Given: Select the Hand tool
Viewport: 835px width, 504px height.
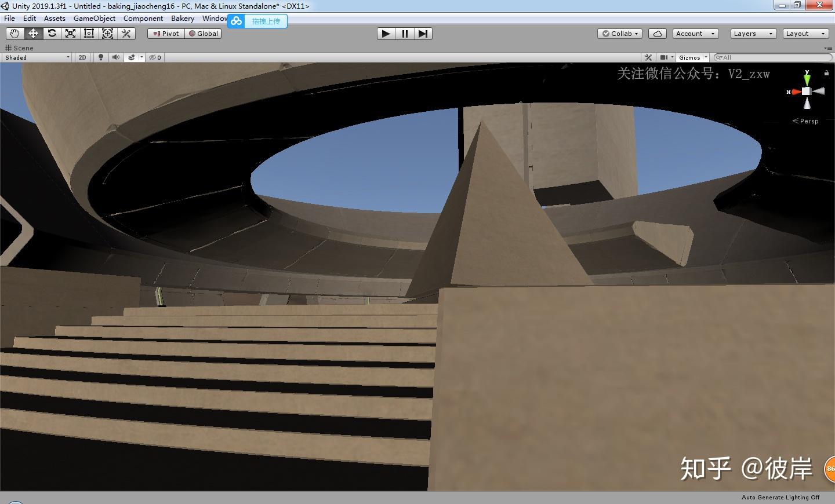Looking at the screenshot, I should (x=14, y=34).
